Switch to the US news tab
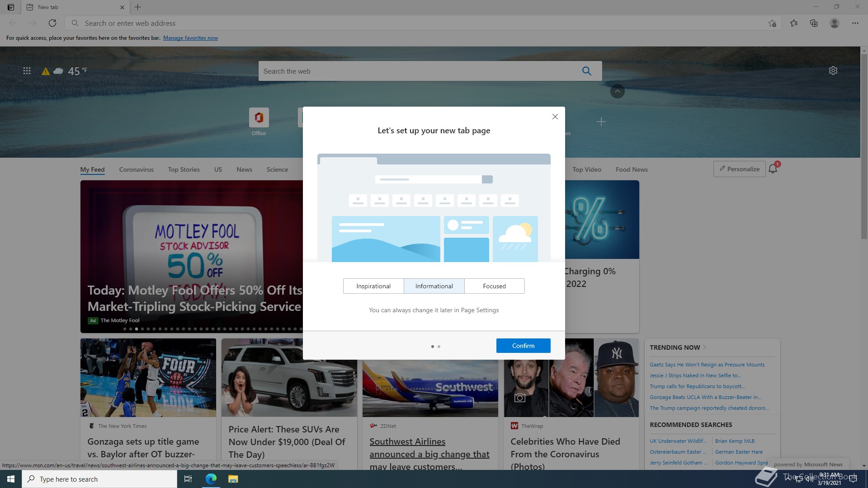This screenshot has height=488, width=868. point(218,169)
